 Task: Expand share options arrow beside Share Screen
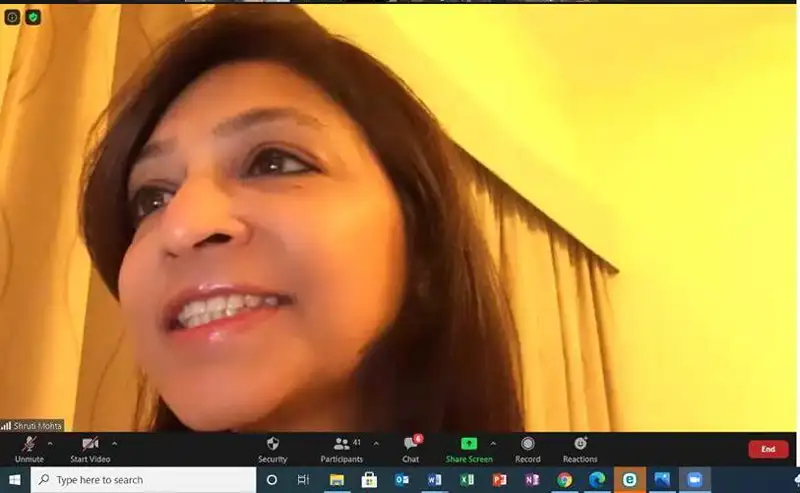493,443
